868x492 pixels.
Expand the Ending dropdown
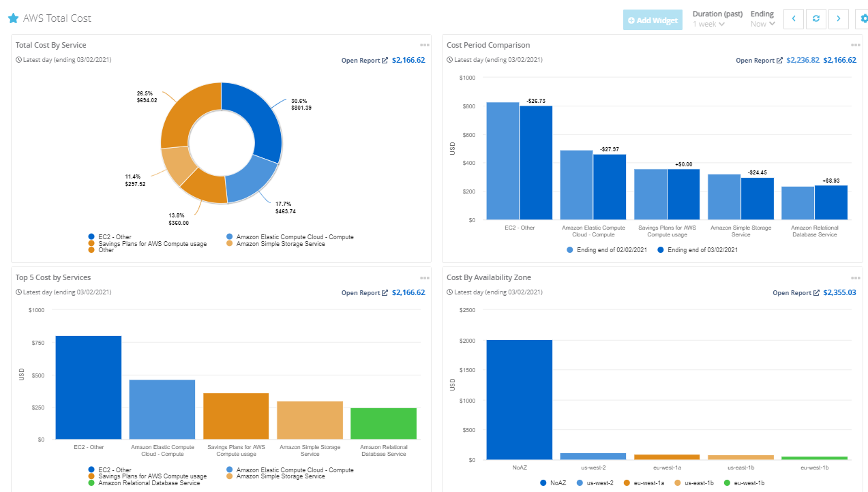tap(763, 24)
